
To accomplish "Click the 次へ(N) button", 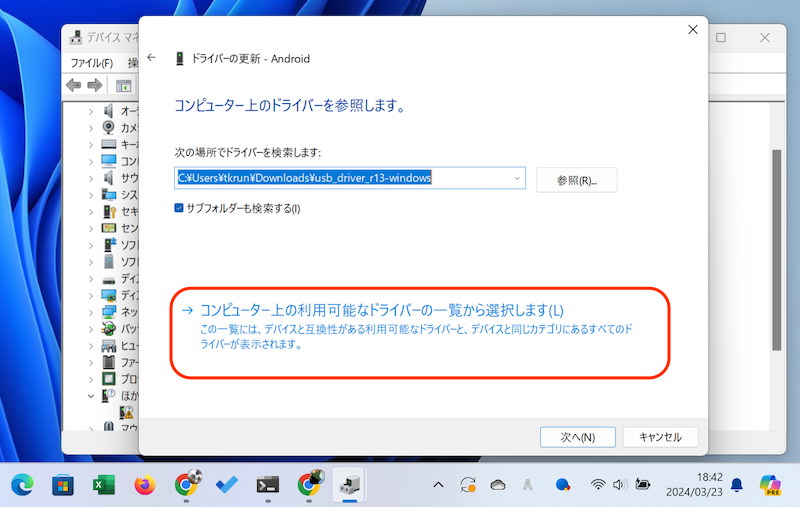I will [x=577, y=437].
